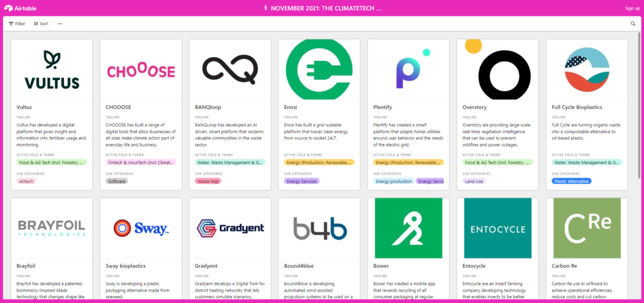644x303 pixels.
Task: Open the Filter option
Action: (x=17, y=24)
